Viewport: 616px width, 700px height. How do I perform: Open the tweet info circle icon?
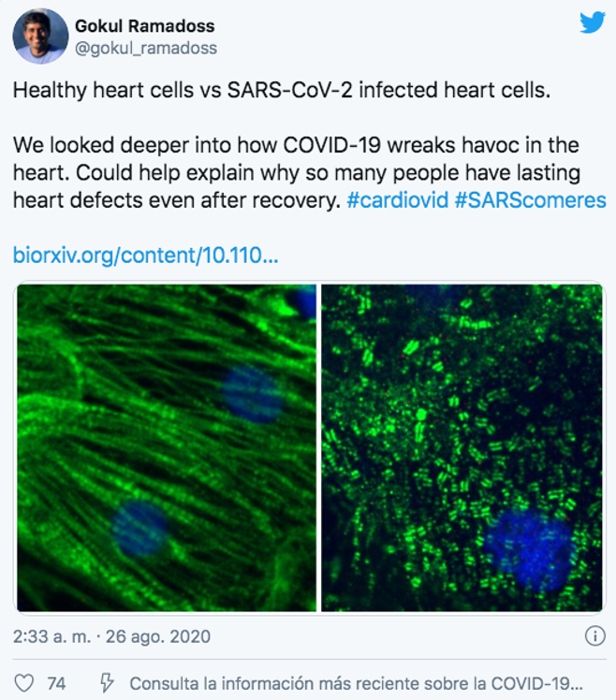click(595, 635)
